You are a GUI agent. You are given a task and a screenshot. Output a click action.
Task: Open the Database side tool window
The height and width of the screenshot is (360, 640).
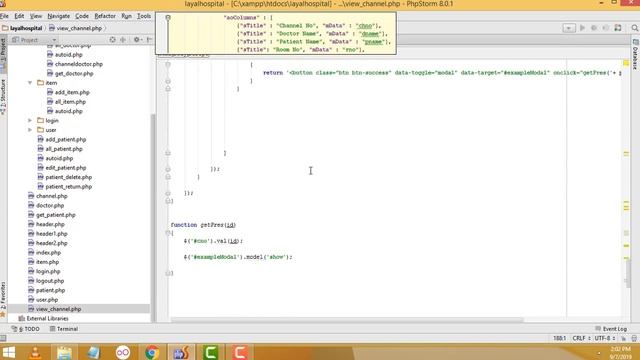pyautogui.click(x=636, y=55)
